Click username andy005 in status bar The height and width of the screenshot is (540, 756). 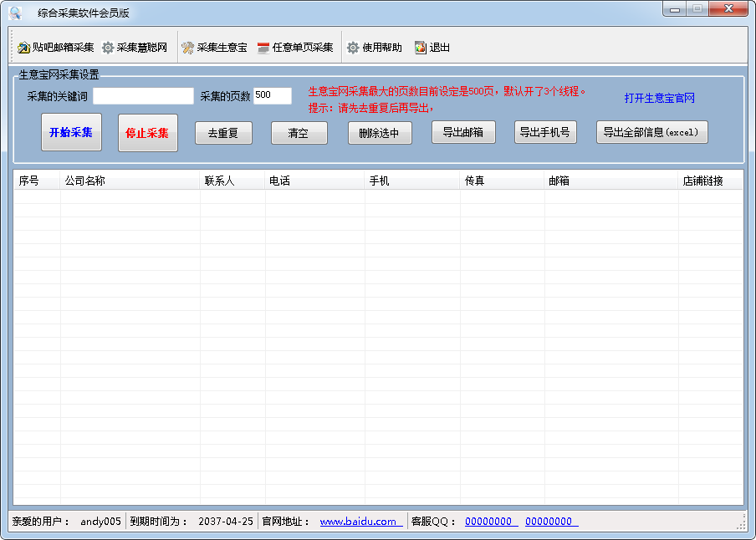point(100,522)
